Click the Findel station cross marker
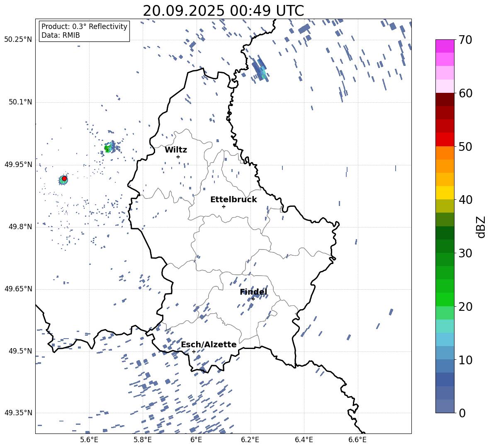 [253, 299]
